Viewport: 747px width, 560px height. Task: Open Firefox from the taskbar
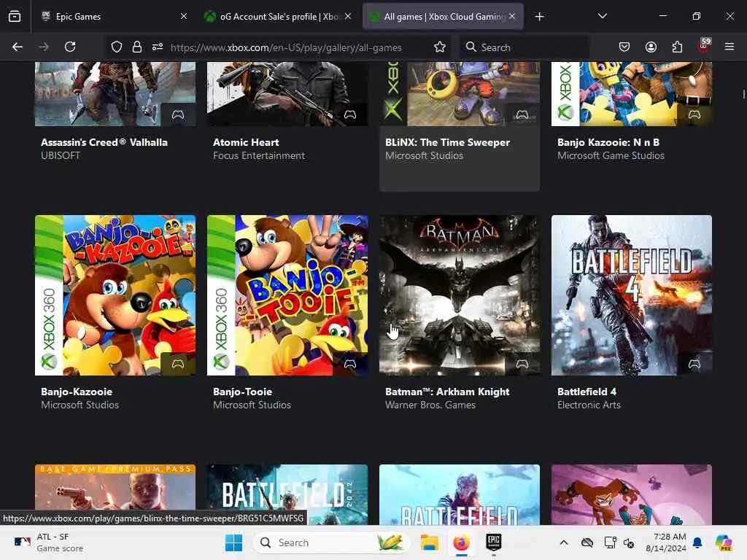coord(461,542)
